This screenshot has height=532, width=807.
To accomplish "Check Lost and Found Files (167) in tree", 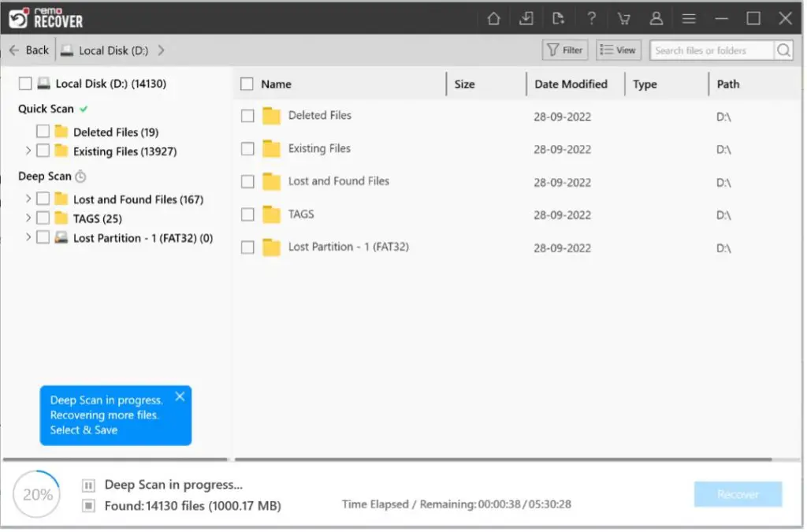I will tap(43, 199).
